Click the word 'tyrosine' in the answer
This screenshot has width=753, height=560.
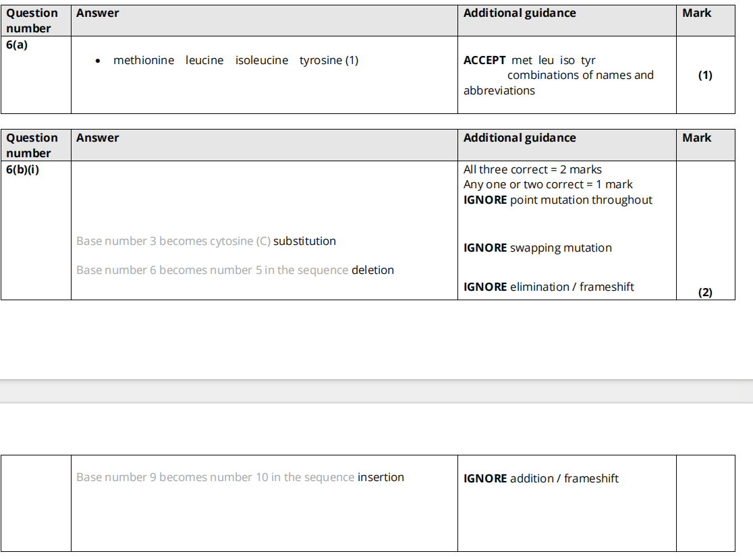(x=321, y=61)
